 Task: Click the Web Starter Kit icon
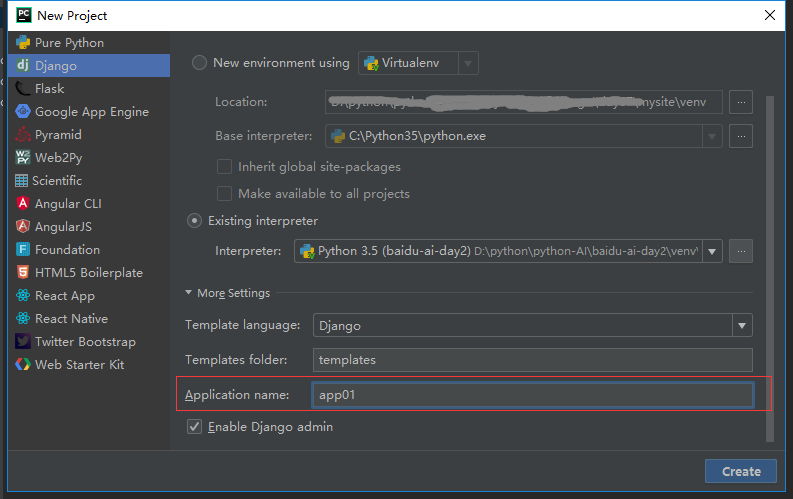coord(23,364)
